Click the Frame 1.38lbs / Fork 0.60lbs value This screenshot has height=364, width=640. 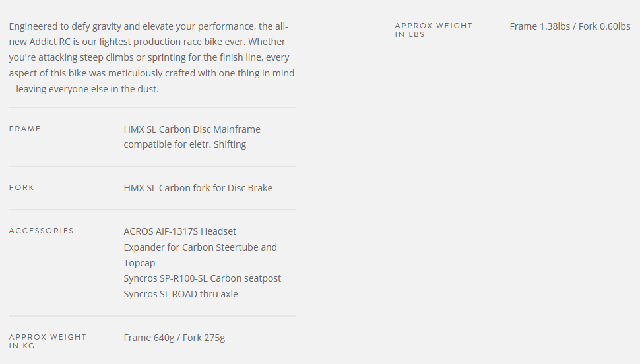pyautogui.click(x=569, y=26)
